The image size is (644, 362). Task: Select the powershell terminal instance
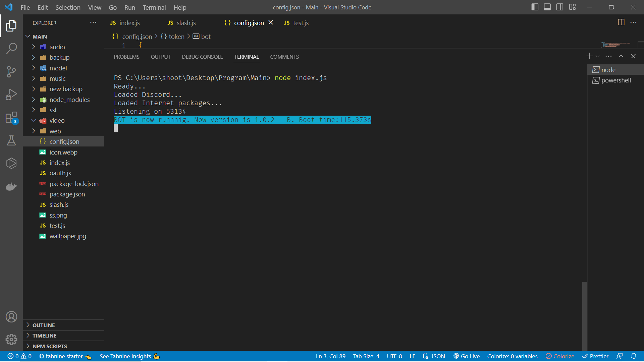point(616,80)
